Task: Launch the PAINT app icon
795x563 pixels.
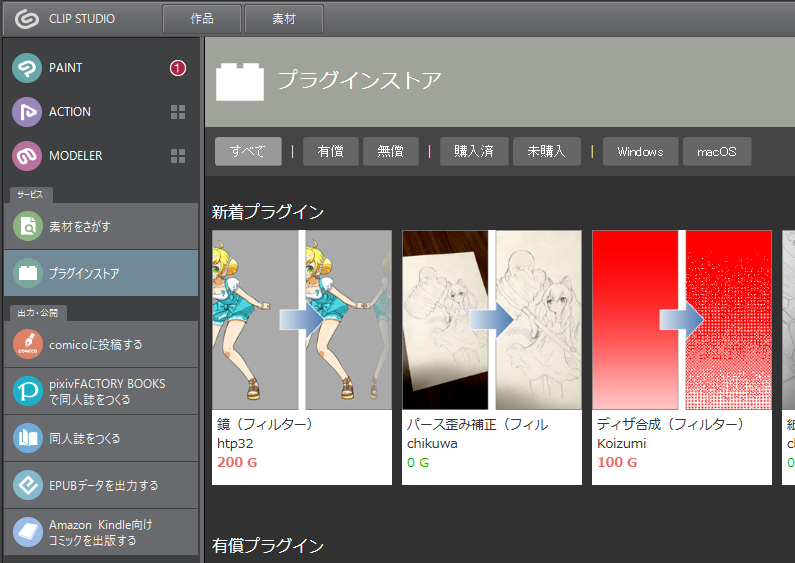Action: pos(27,68)
